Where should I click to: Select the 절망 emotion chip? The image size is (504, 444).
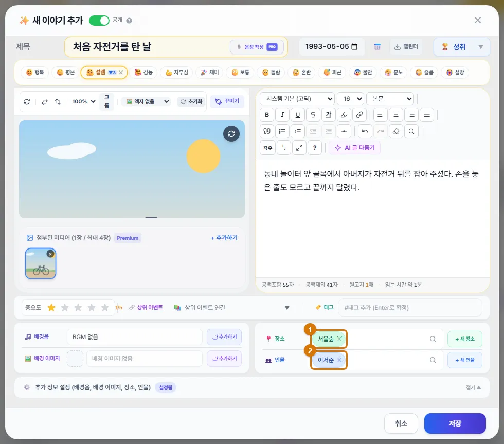pos(455,73)
